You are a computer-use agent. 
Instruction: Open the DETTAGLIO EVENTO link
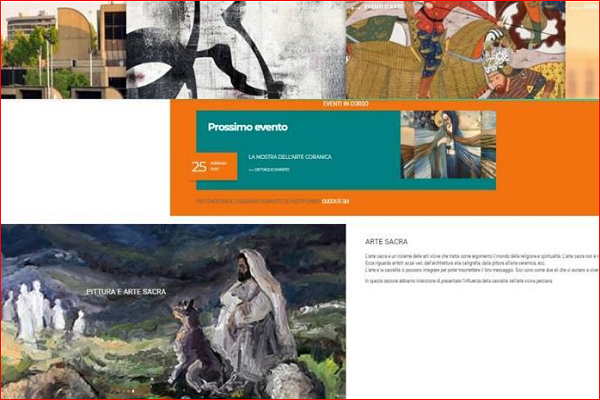click(x=272, y=170)
